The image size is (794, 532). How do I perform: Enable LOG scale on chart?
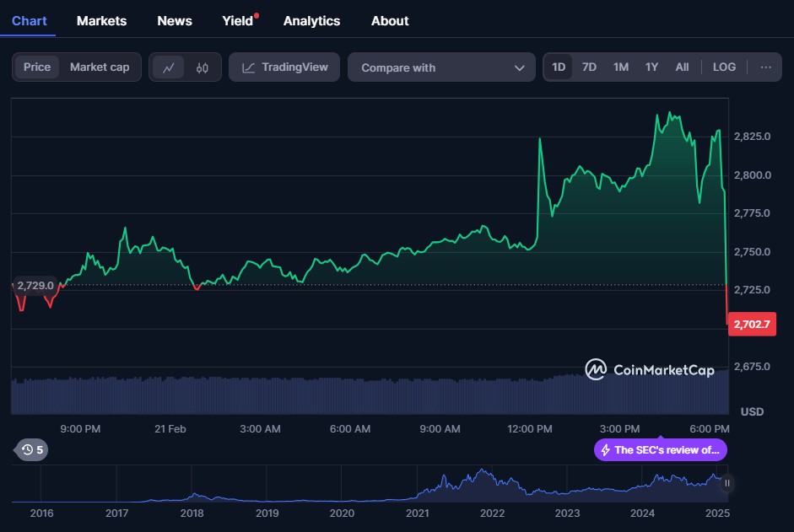click(724, 67)
